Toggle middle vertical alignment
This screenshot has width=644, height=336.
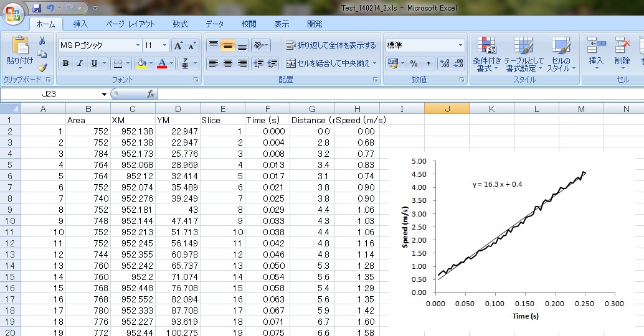(x=227, y=45)
